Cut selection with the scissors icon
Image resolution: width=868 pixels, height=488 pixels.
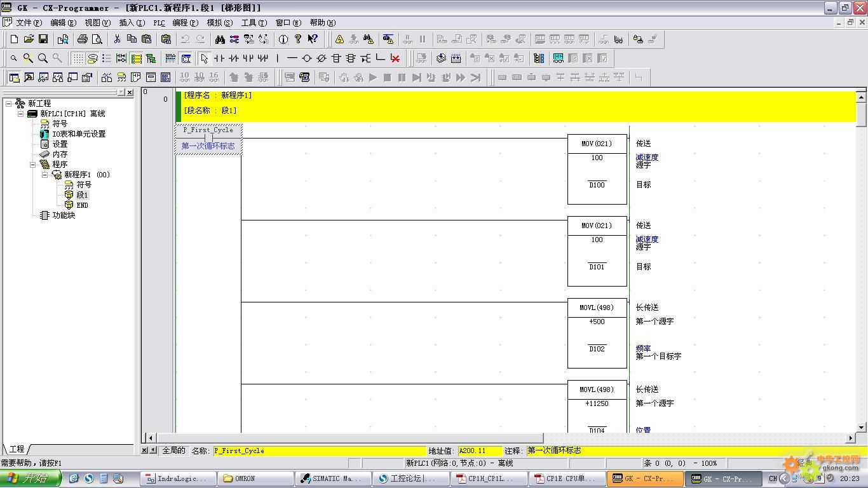[x=117, y=39]
